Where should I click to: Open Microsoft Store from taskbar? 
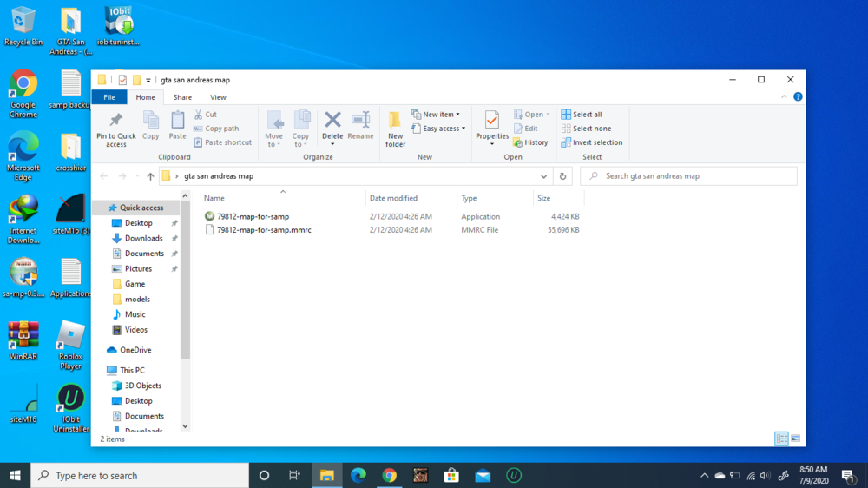[x=451, y=475]
